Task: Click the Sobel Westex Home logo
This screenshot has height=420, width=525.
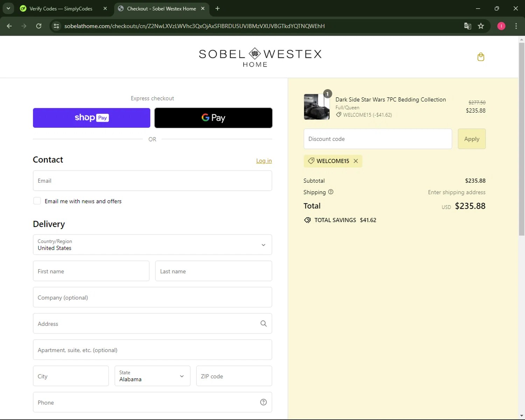Action: (260, 57)
